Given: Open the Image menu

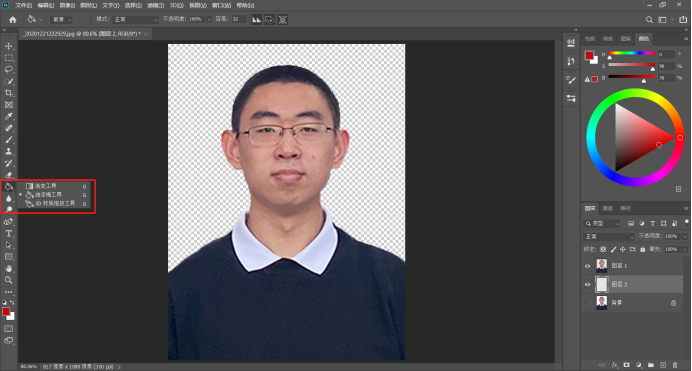Looking at the screenshot, I should tap(67, 5).
